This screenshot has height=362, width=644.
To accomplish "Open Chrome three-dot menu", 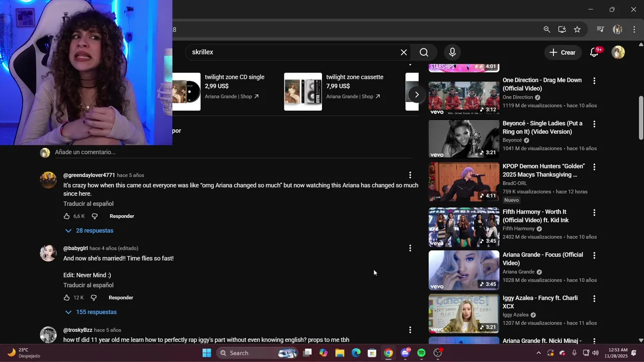I will click(634, 30).
